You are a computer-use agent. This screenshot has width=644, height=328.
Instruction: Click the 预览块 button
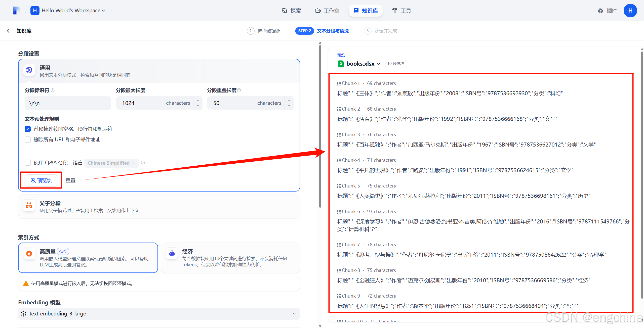(41, 180)
